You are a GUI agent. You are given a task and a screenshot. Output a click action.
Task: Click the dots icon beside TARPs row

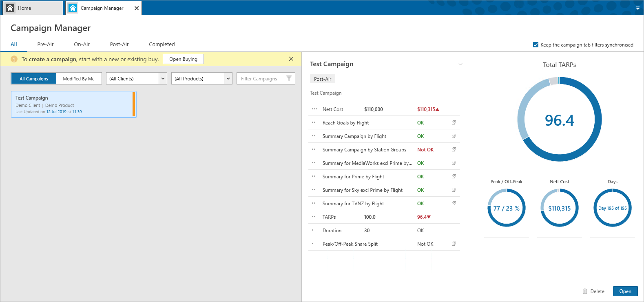click(314, 217)
